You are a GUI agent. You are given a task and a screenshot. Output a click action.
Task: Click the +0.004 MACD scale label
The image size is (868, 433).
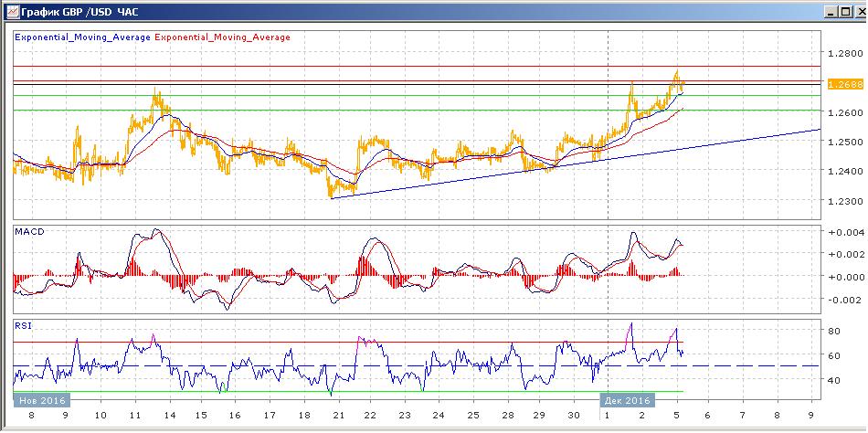(845, 232)
